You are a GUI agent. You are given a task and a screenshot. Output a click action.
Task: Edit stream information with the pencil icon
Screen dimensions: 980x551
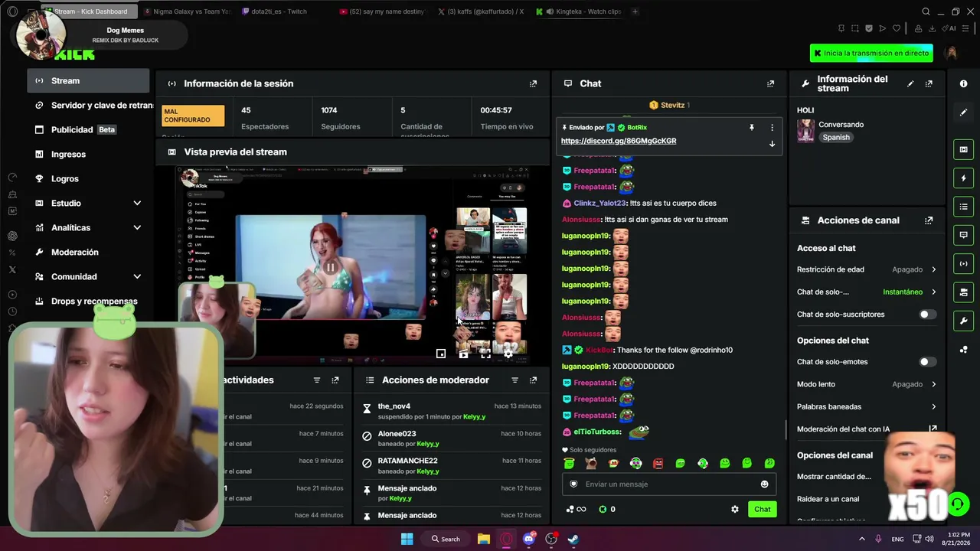(910, 83)
